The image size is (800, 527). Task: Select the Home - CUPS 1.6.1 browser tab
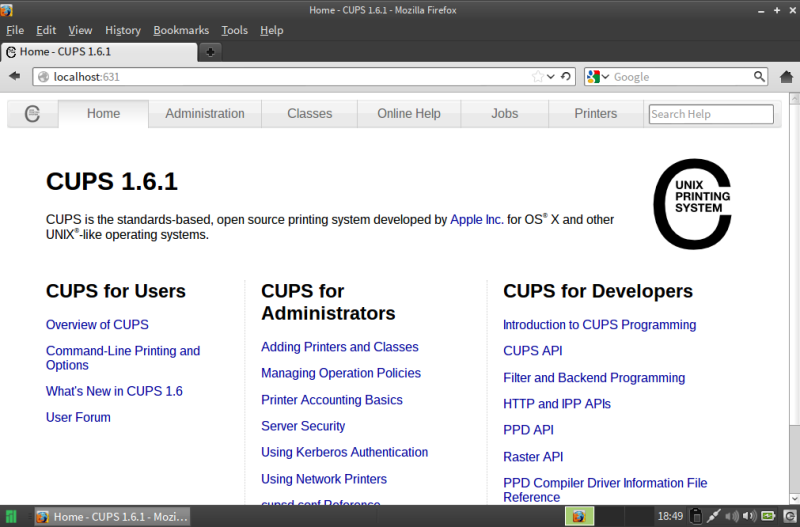coord(99,52)
